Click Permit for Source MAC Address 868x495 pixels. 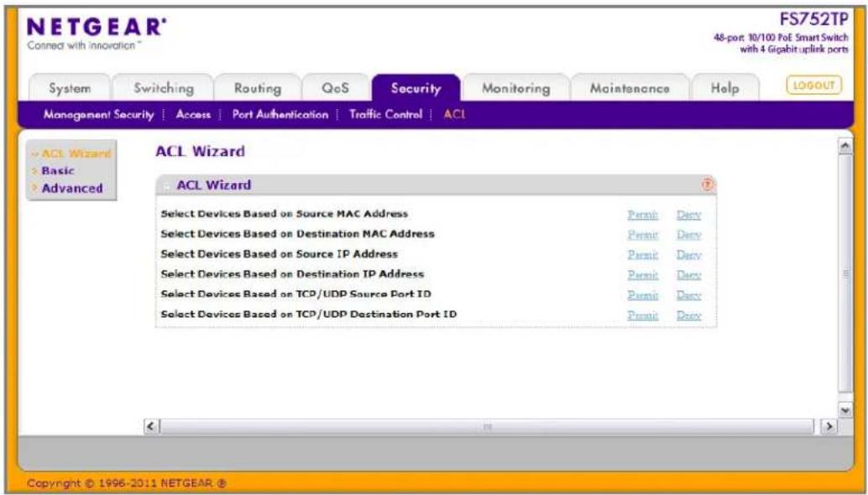[x=643, y=215]
